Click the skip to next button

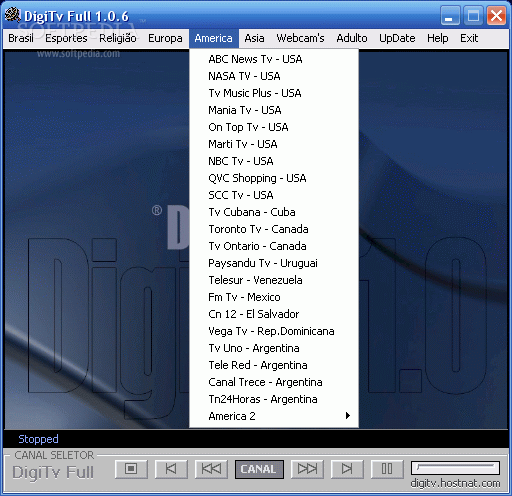347,469
